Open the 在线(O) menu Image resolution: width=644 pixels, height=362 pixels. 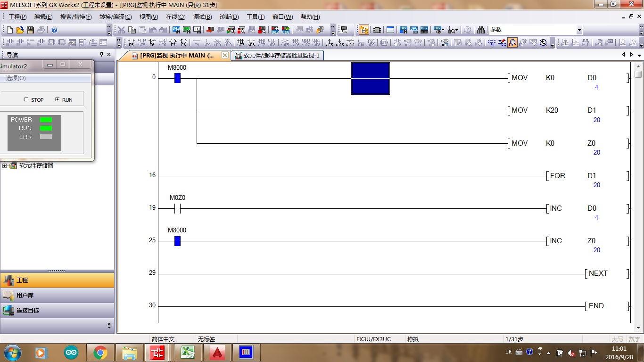pos(175,17)
